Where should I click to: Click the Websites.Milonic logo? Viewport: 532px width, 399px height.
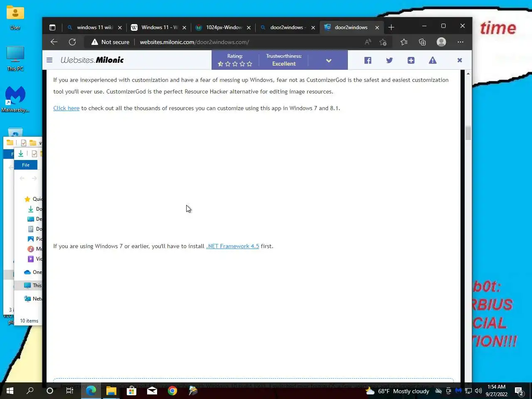[x=92, y=60]
